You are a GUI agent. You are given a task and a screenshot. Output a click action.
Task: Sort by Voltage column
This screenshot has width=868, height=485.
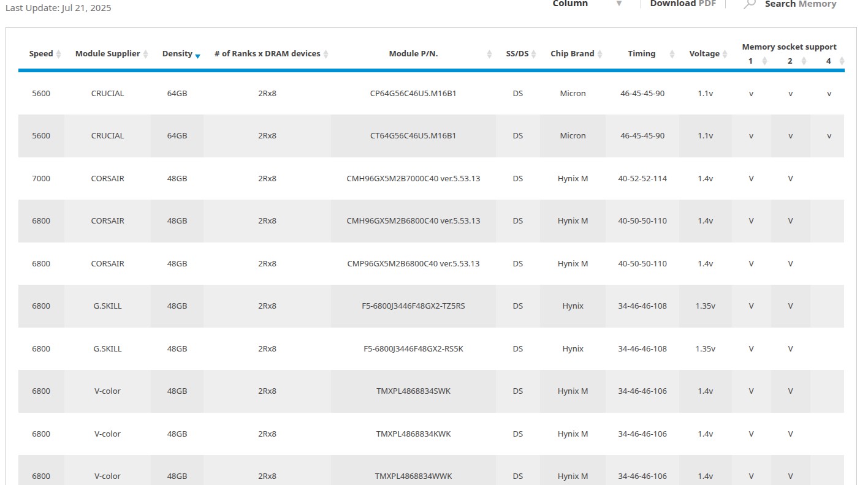[x=725, y=55]
